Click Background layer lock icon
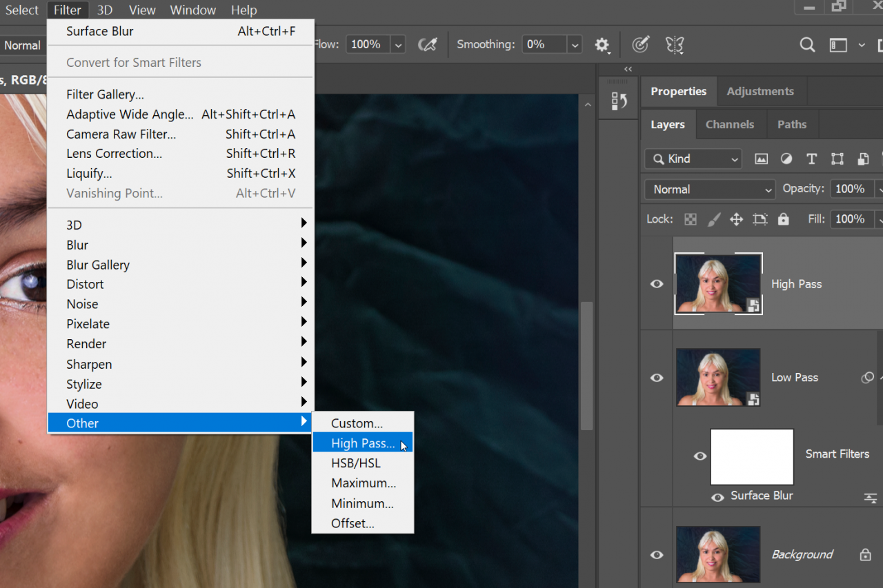This screenshot has height=588, width=883. [865, 554]
